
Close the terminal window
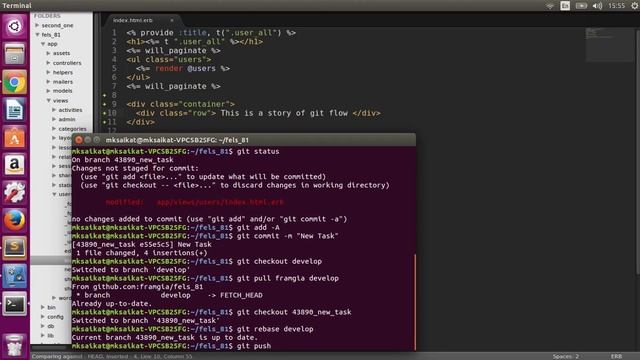(x=79, y=140)
